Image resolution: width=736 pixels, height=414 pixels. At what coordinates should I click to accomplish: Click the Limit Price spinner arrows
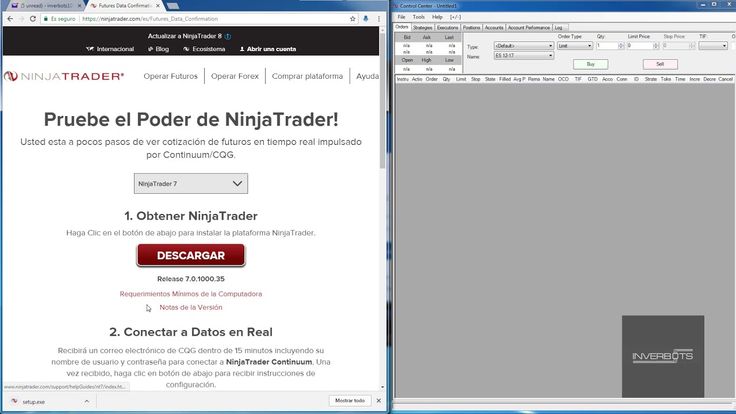(x=656, y=46)
